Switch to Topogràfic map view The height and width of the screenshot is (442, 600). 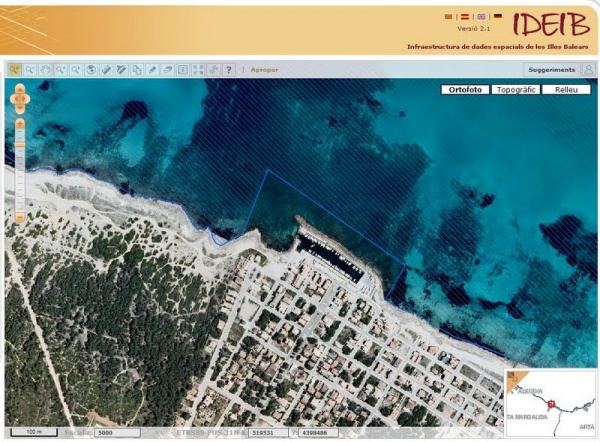click(517, 89)
